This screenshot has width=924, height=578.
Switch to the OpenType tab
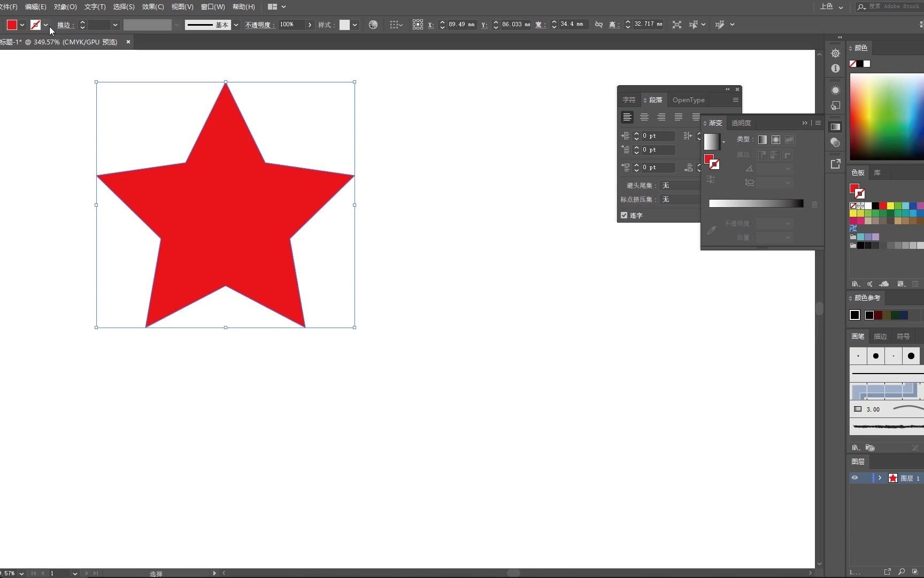click(x=688, y=100)
